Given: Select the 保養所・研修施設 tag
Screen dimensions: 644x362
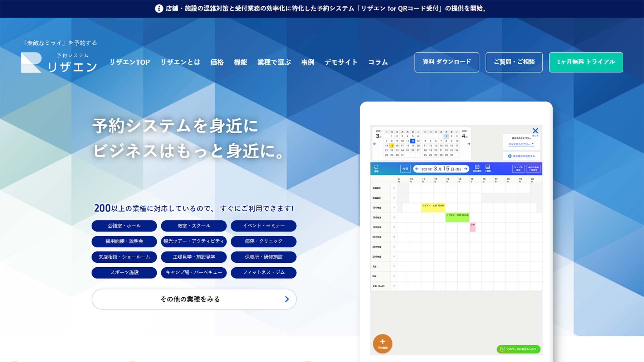Looking at the screenshot, I should (264, 257).
